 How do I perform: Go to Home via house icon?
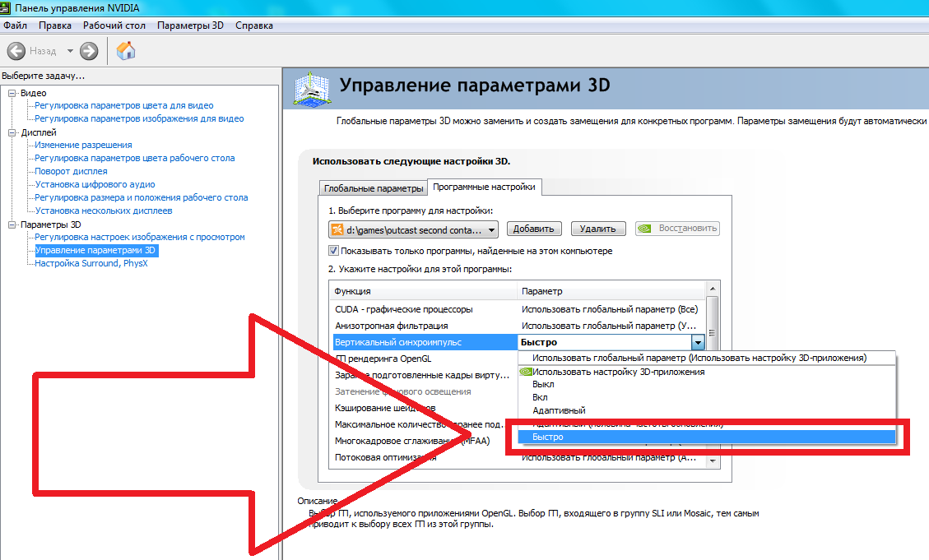(126, 51)
